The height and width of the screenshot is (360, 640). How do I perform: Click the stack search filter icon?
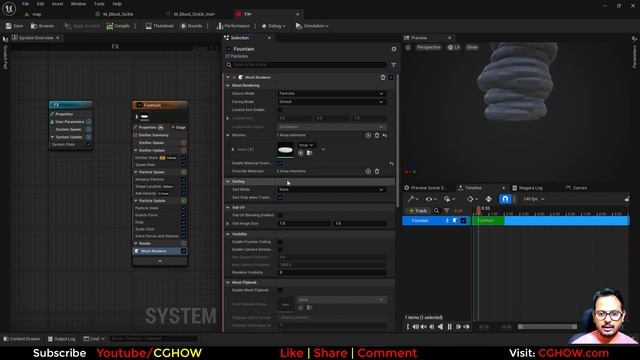[393, 65]
